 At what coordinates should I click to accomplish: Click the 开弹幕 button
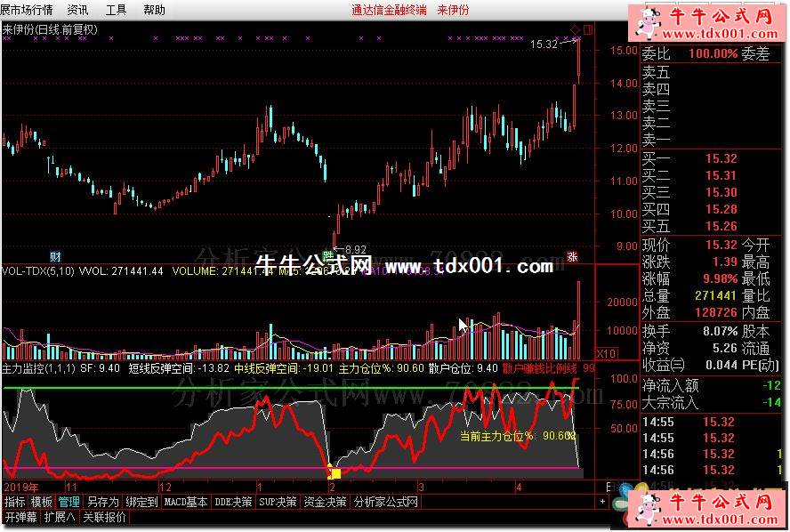[20, 517]
